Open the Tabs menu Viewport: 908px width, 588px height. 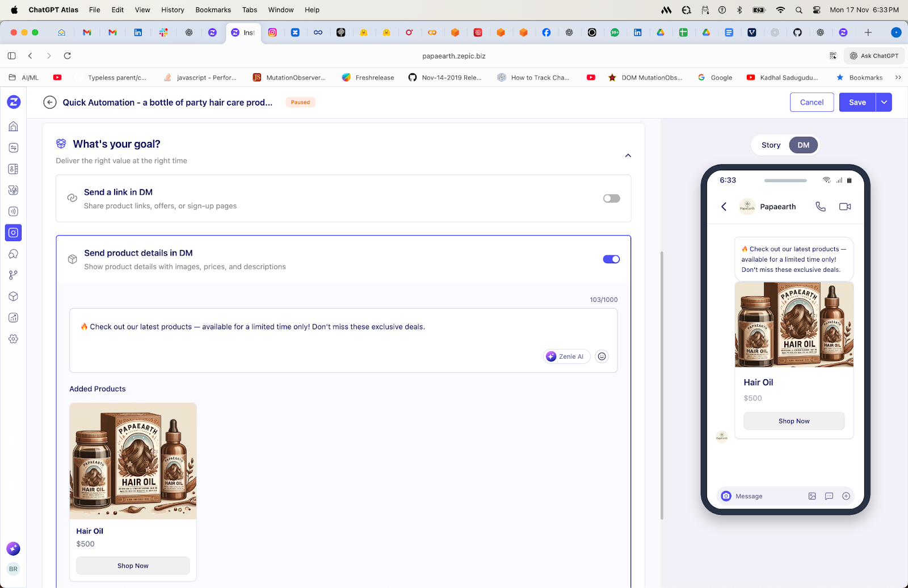(250, 10)
